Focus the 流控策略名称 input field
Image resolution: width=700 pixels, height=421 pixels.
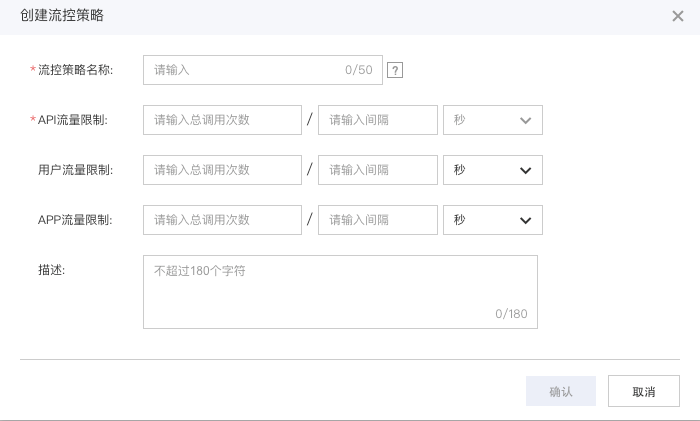coord(262,70)
